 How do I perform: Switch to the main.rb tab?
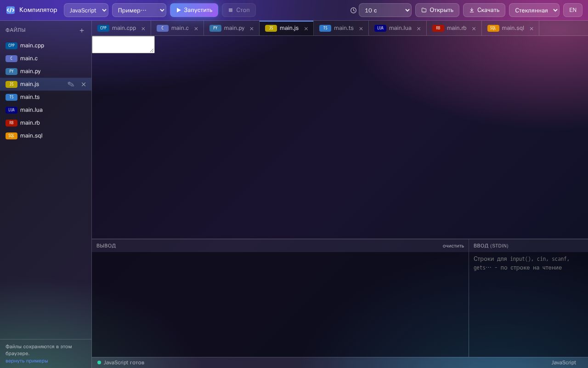[x=454, y=28]
